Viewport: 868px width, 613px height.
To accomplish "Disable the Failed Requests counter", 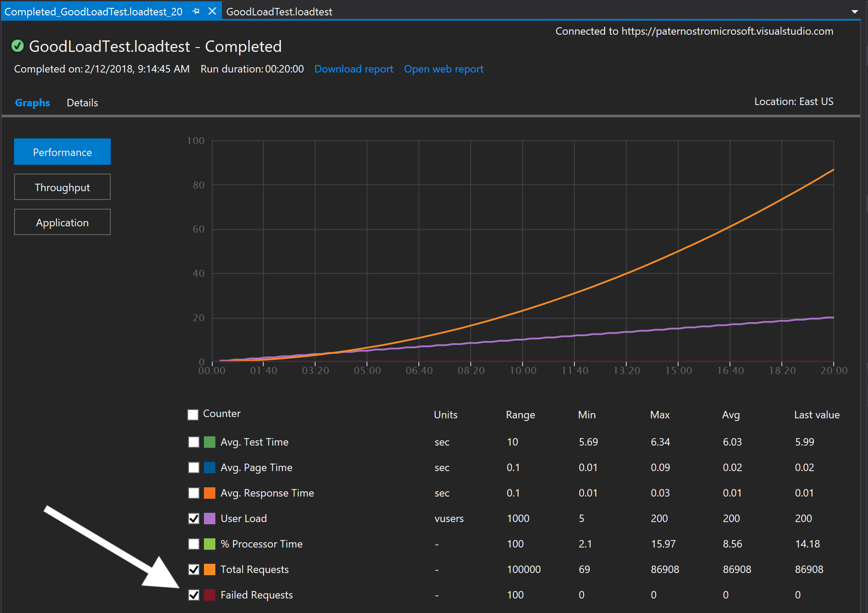I will coord(194,595).
